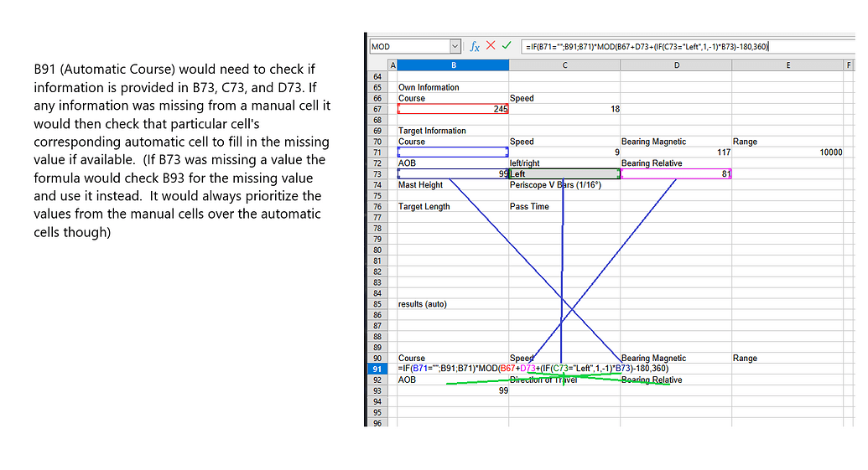The height and width of the screenshot is (470, 868).
Task: Click 'Course' label in row 66
Action: pos(411,98)
